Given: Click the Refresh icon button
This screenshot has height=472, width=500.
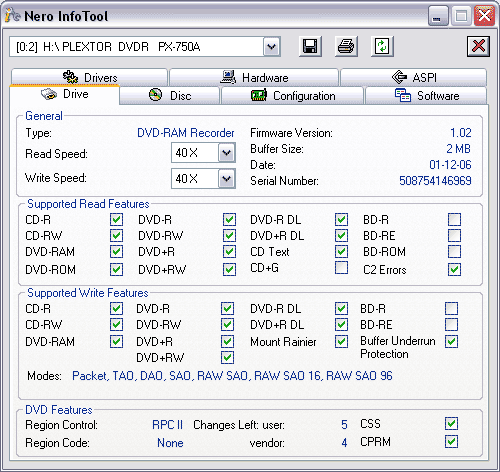Looking at the screenshot, I should click(382, 46).
